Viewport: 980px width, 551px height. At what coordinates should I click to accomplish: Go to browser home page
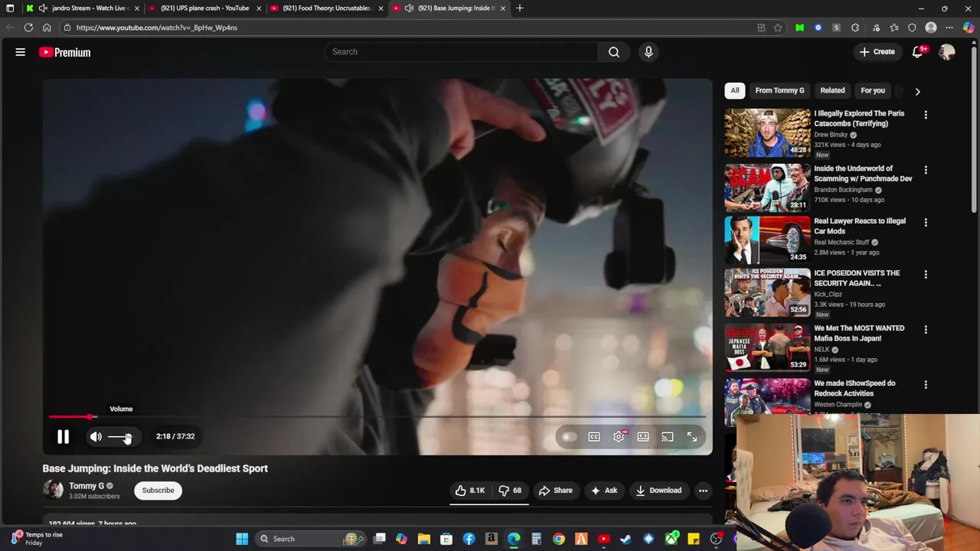tap(47, 28)
